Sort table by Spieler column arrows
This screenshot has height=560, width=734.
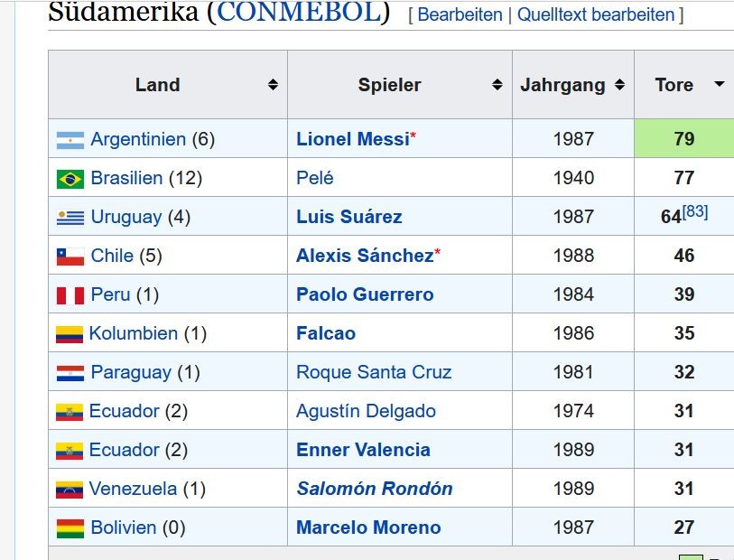pos(497,85)
